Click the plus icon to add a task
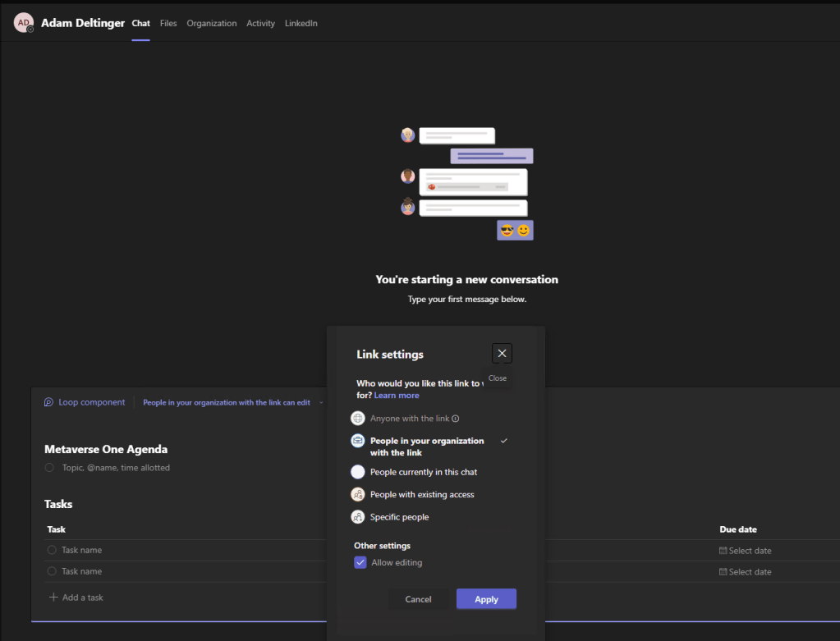This screenshot has width=840, height=641. tap(53, 598)
